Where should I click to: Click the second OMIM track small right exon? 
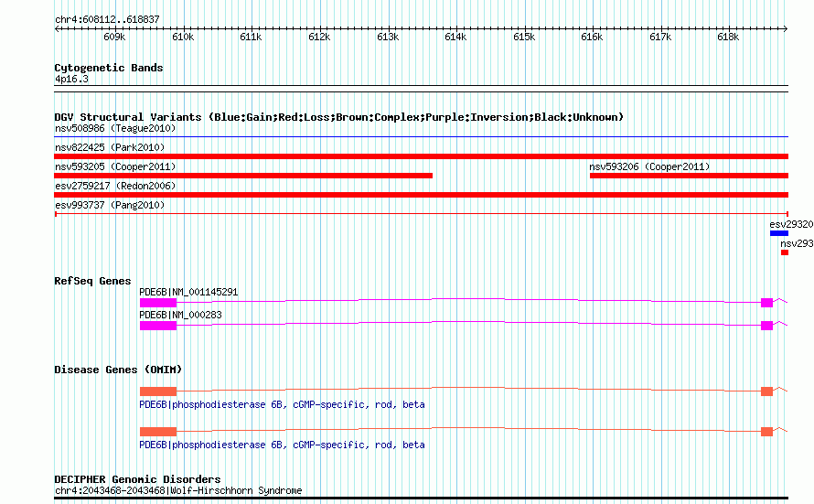766,432
